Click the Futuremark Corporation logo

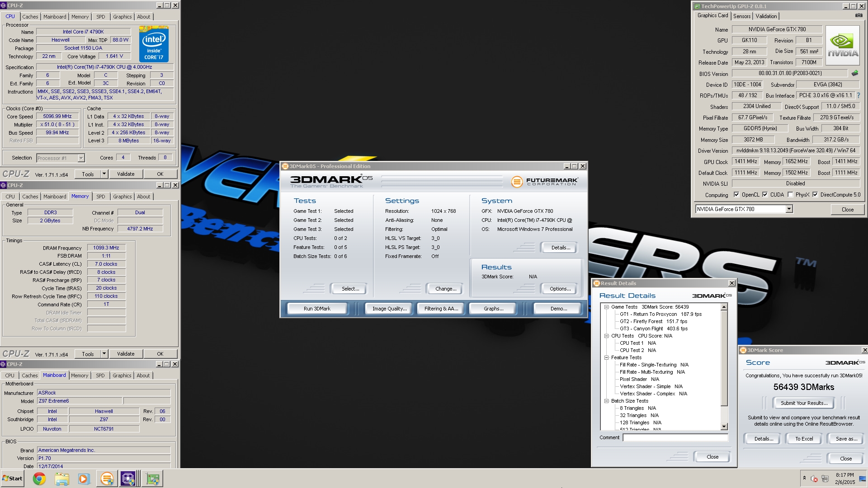(545, 182)
